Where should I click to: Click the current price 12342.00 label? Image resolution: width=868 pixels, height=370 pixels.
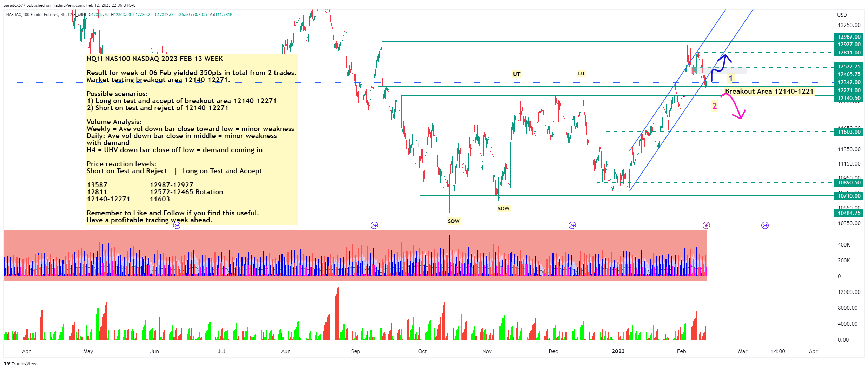(848, 82)
